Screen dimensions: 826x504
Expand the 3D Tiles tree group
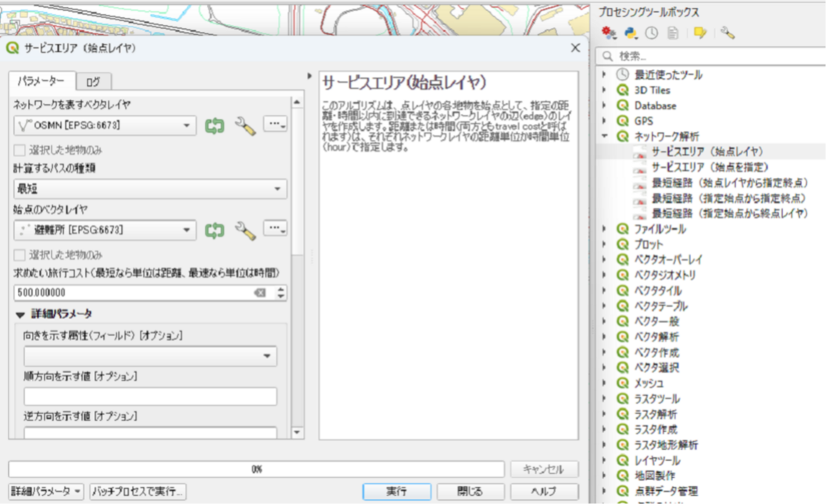click(x=605, y=90)
